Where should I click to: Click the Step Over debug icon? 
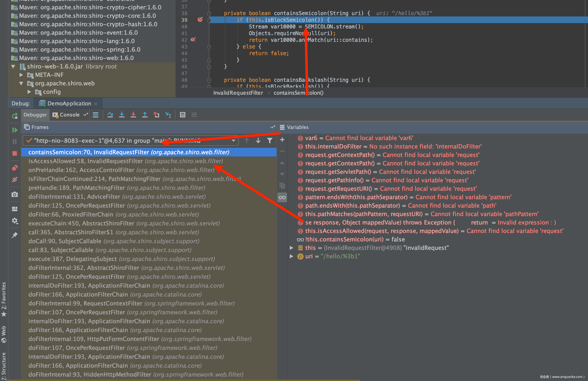[110, 115]
